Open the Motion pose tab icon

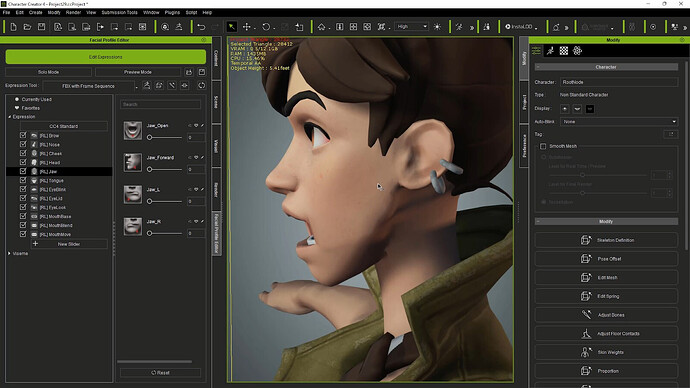tap(550, 51)
